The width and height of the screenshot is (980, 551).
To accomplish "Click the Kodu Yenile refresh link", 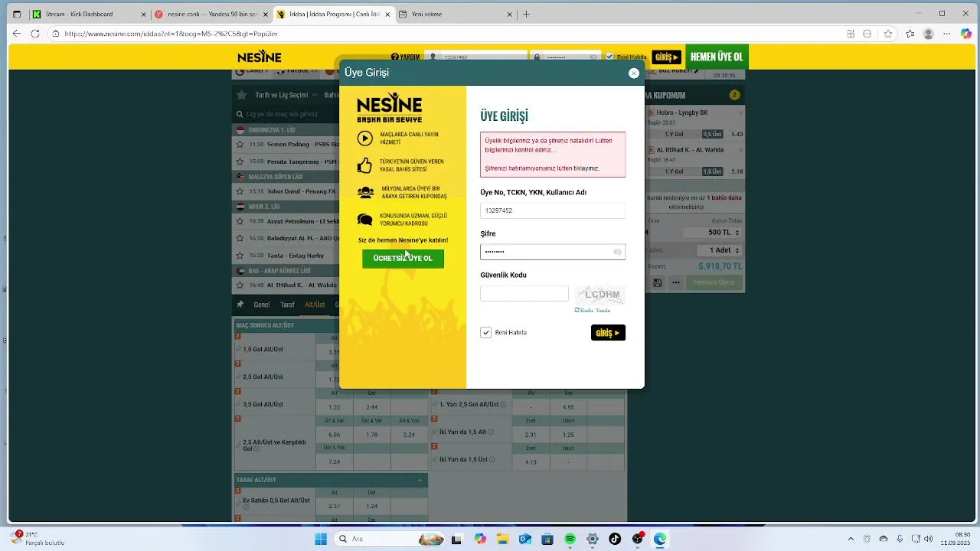I will click(x=593, y=310).
